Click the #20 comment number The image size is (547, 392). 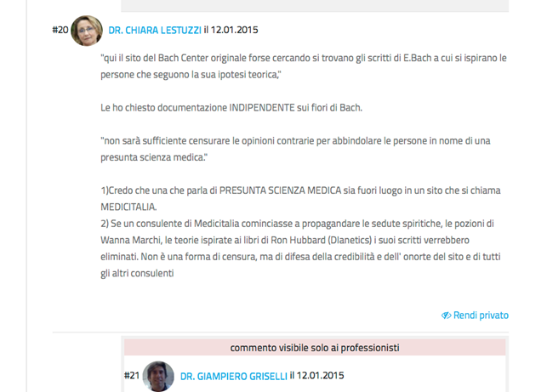(x=60, y=30)
